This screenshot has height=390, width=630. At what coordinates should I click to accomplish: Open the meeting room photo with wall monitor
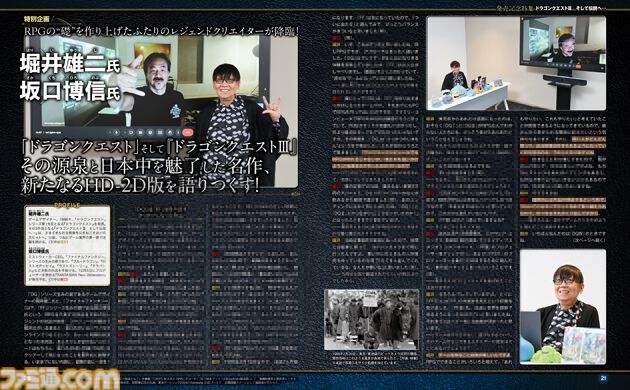pyautogui.click(x=516, y=63)
